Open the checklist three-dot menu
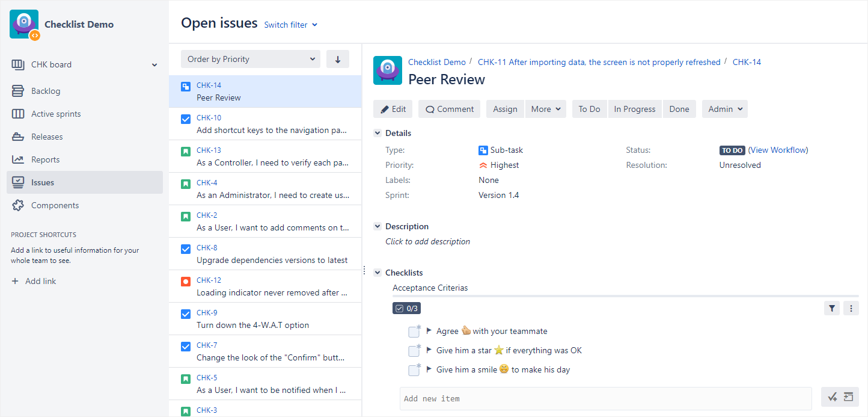This screenshot has width=868, height=417. coord(851,307)
